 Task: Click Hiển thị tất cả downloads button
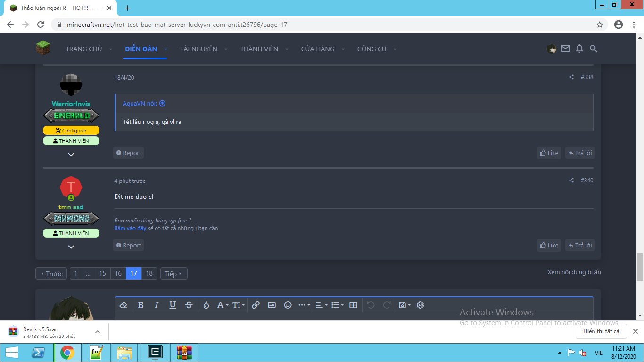pyautogui.click(x=601, y=331)
